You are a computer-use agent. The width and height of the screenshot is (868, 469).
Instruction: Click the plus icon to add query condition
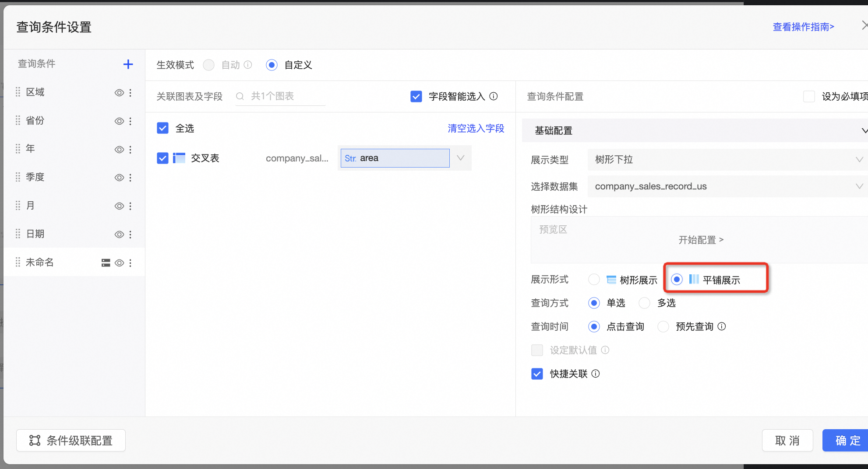[x=128, y=64]
